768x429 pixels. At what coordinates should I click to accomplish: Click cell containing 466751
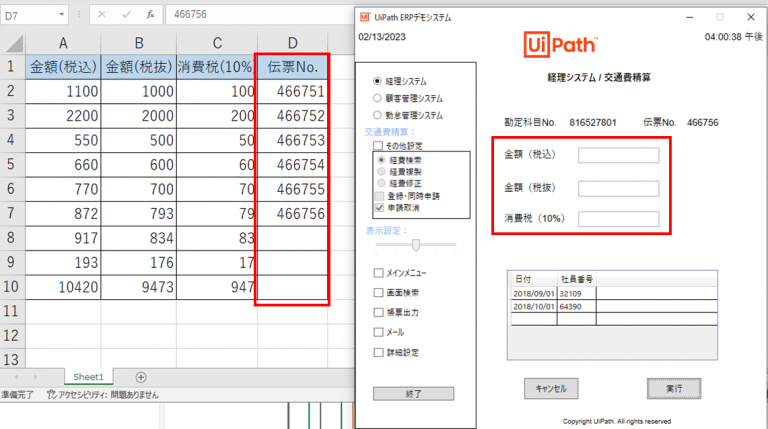[x=292, y=92]
